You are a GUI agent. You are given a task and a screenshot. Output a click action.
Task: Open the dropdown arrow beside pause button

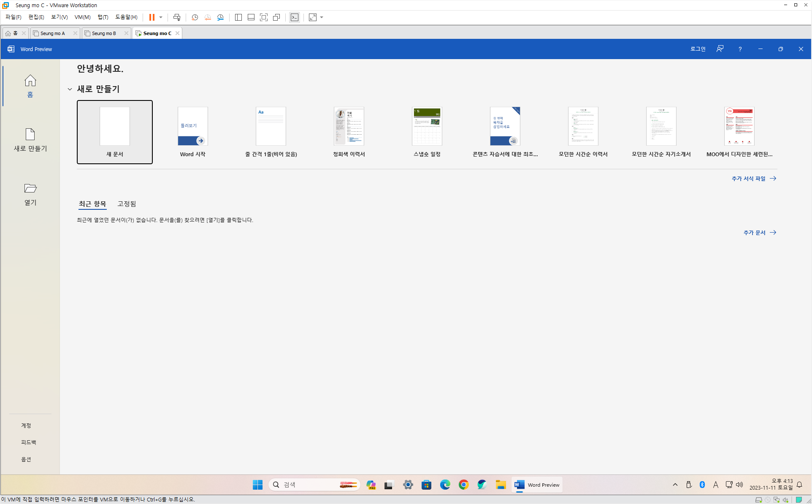pyautogui.click(x=161, y=17)
